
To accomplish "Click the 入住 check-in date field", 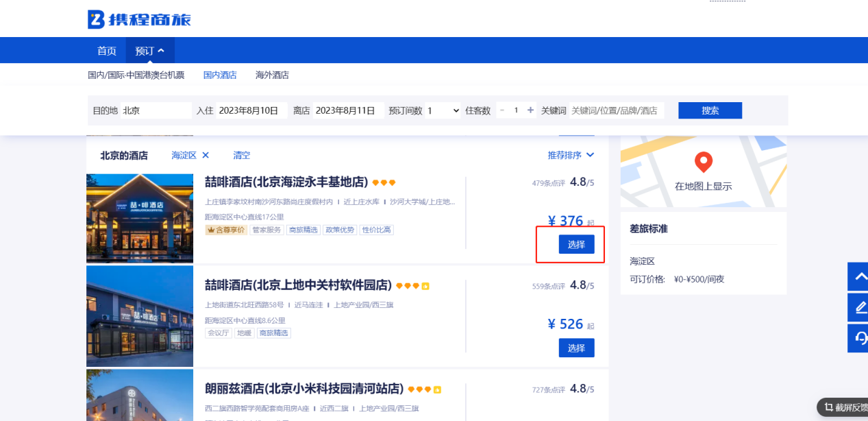I will point(251,110).
